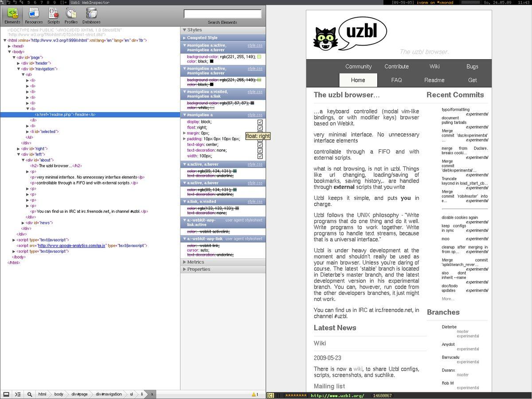The width and height of the screenshot is (532, 399).
Task: Click the More... link under Recent Commits
Action: click(448, 299)
